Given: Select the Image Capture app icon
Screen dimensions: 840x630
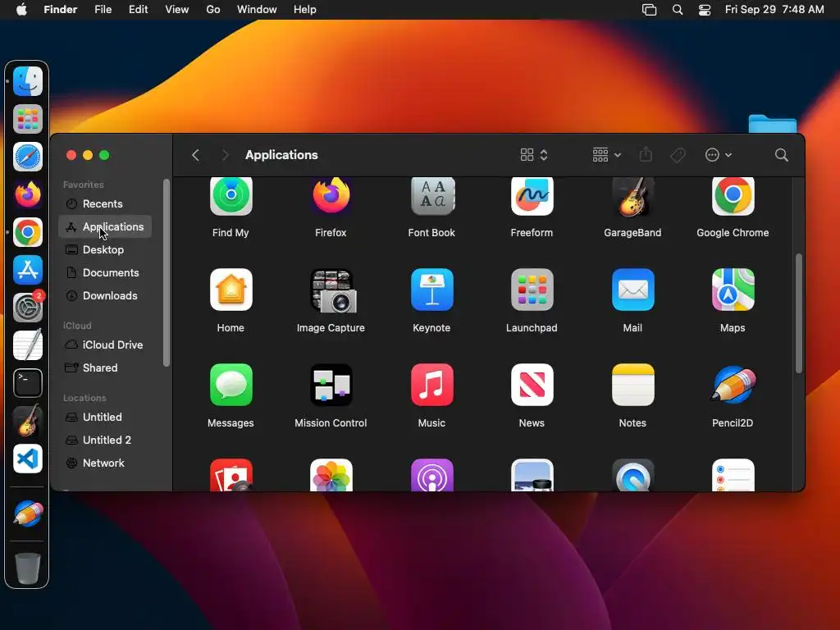Looking at the screenshot, I should coord(333,291).
